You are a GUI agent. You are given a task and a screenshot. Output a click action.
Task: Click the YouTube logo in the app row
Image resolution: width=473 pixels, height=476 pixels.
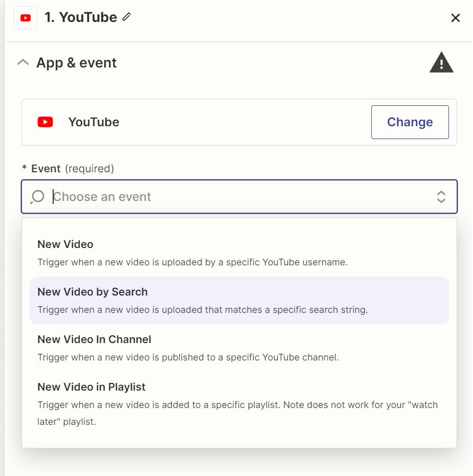click(45, 122)
